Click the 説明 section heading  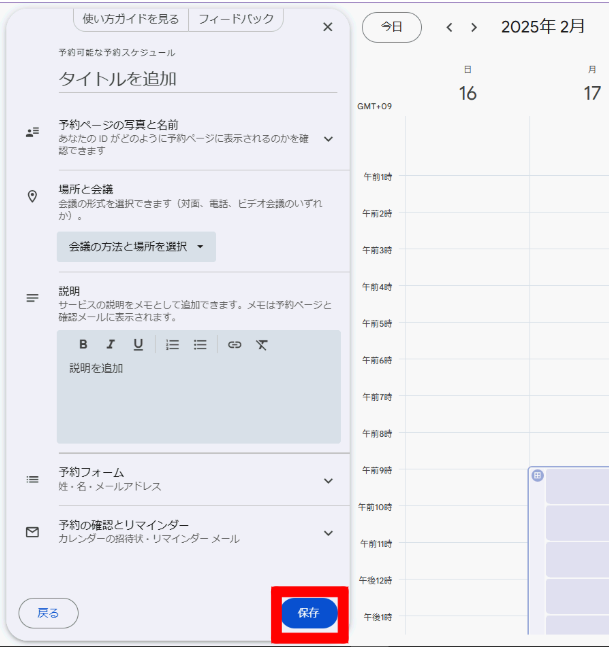(69, 291)
